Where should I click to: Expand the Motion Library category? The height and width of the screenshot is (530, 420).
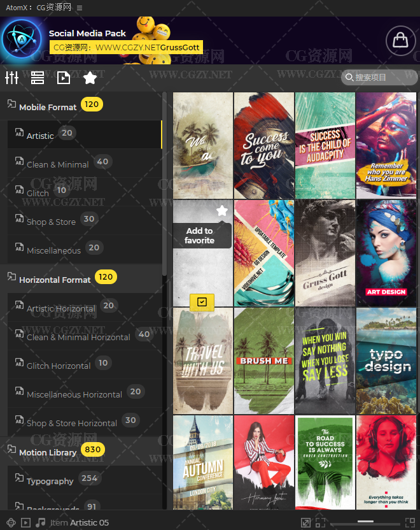[x=11, y=450]
